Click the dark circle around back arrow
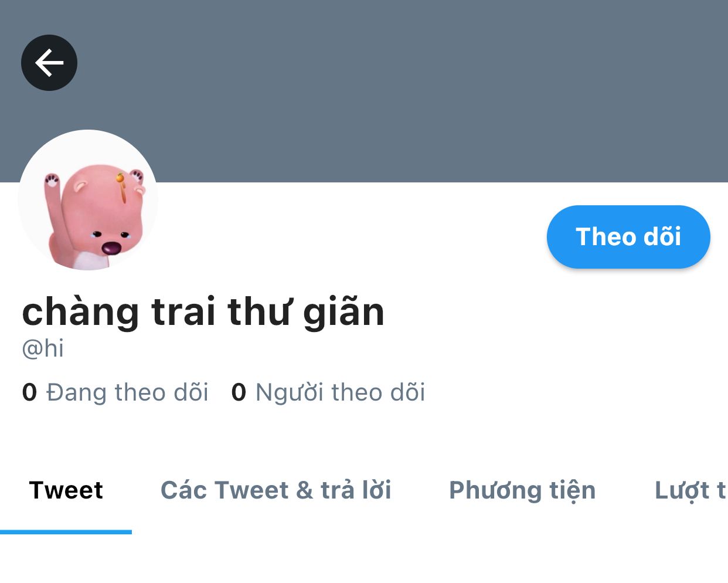The height and width of the screenshot is (583, 728). [49, 63]
